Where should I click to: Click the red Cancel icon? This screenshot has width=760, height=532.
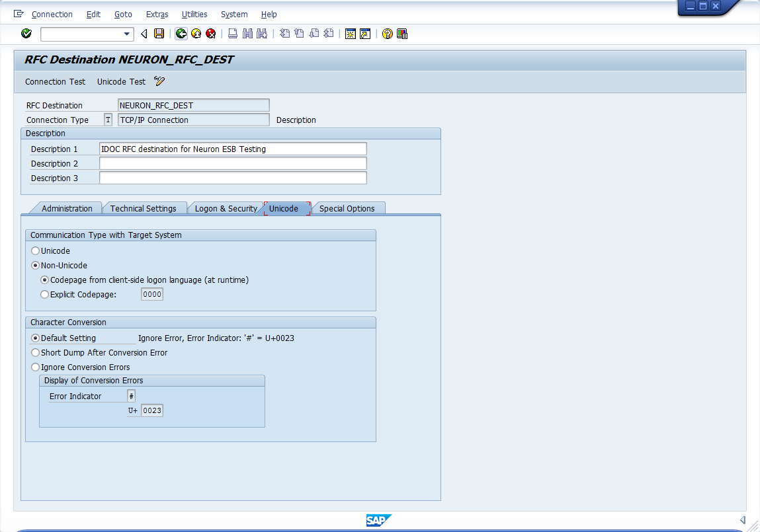point(210,34)
